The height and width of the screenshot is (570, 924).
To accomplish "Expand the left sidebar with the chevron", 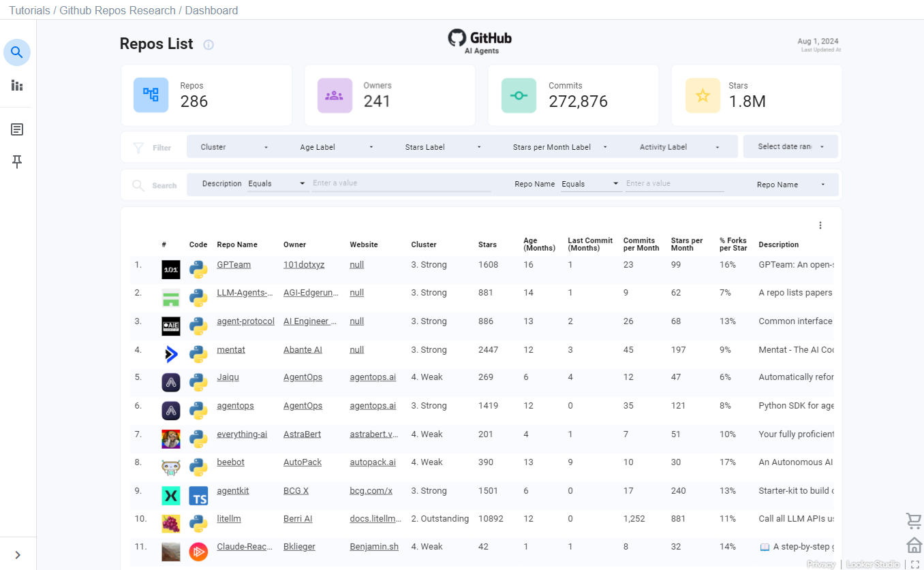I will 17,554.
